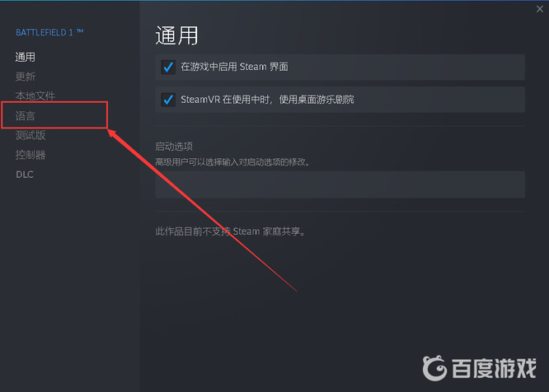
Task: Open the 更新 settings section
Action: (26, 77)
